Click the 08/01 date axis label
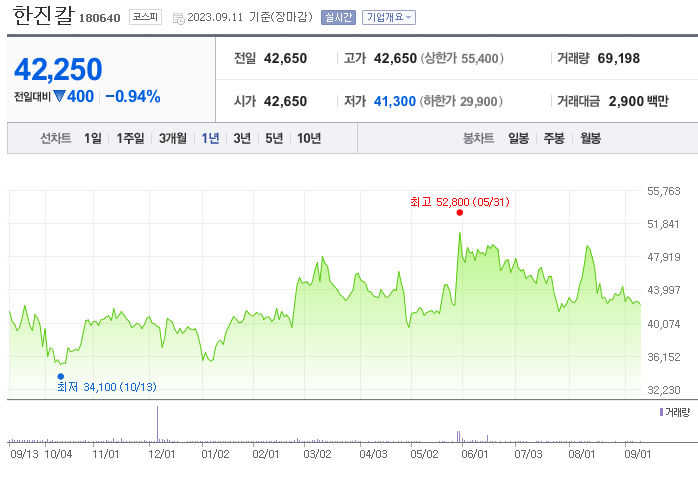 click(582, 454)
